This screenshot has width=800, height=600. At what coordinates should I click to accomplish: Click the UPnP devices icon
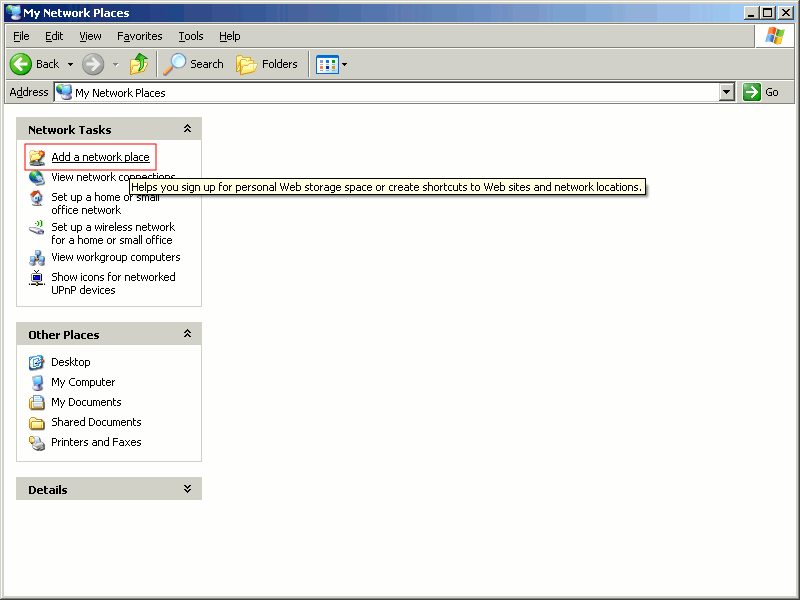37,278
